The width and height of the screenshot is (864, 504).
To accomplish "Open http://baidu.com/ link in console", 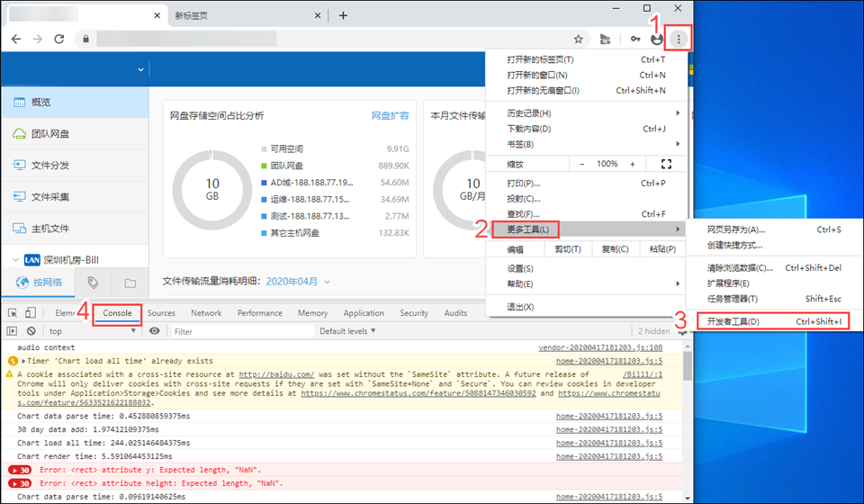I will tap(276, 374).
